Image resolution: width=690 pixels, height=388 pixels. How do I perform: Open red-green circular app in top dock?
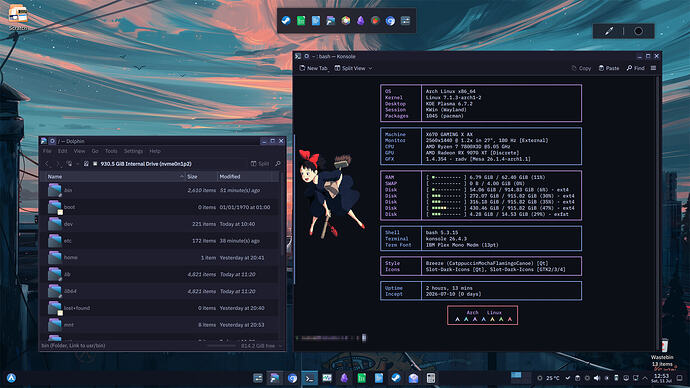(375, 21)
